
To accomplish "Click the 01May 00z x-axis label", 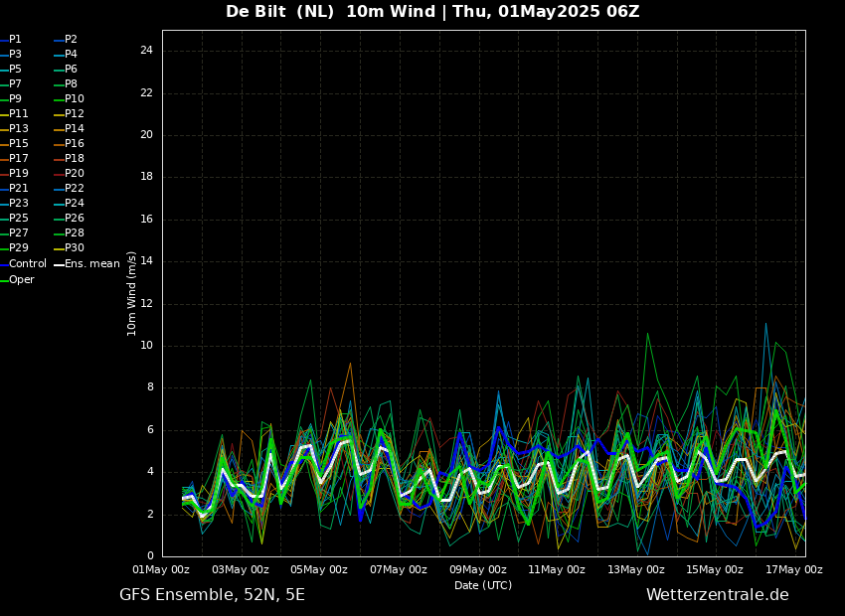I will click(161, 570).
